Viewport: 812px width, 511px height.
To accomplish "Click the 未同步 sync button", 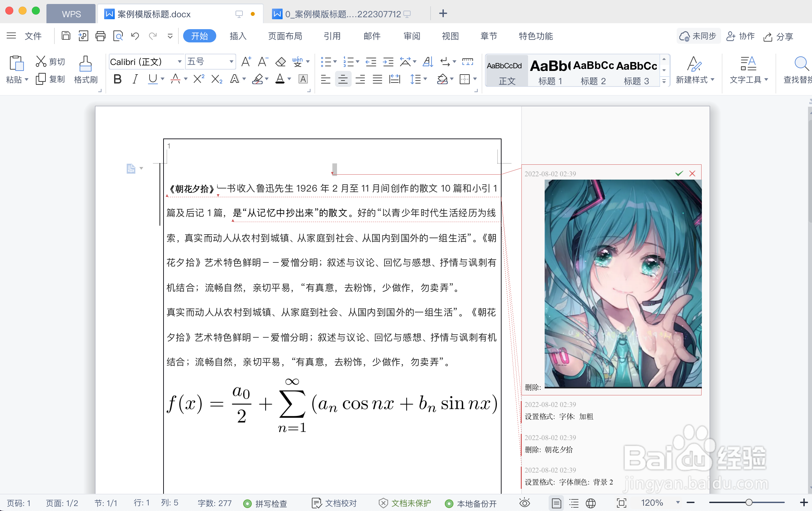I will click(x=698, y=36).
